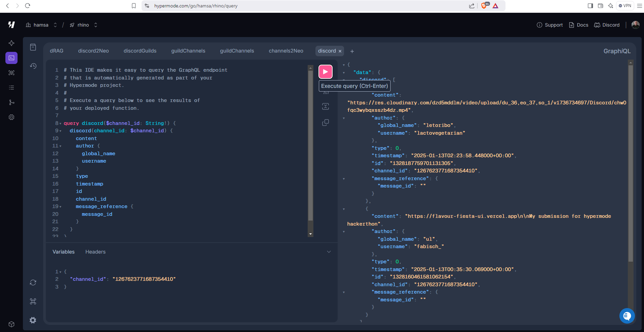Open the Discord community link
644x332 pixels.
[x=607, y=25]
